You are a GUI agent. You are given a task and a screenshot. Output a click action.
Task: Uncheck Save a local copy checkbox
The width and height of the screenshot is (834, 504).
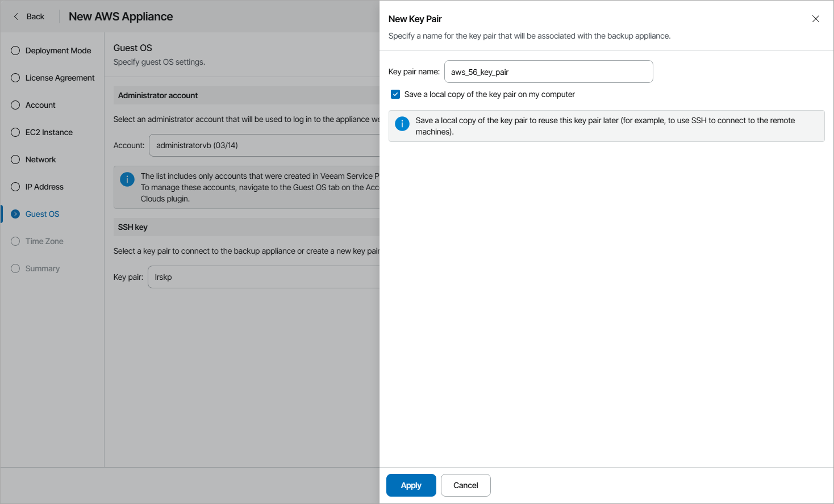[x=395, y=94]
